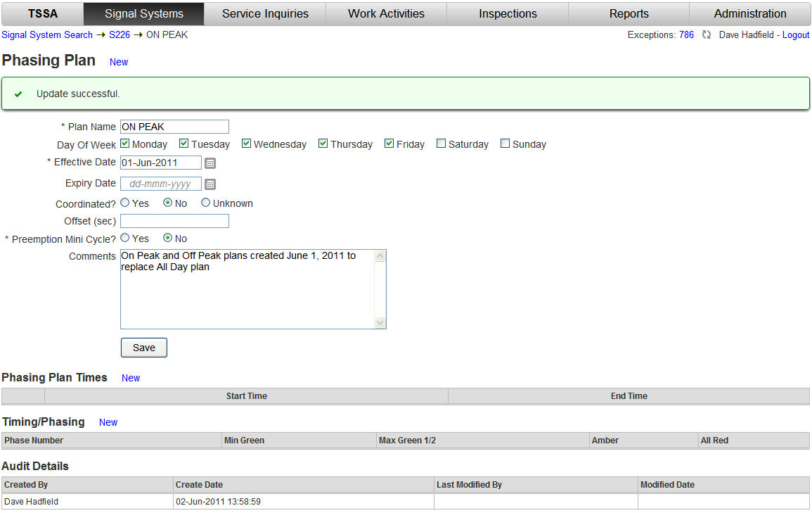The height and width of the screenshot is (513, 812).
Task: Click the 02-Jun-2011 13:58:59 cell
Action: (304, 502)
